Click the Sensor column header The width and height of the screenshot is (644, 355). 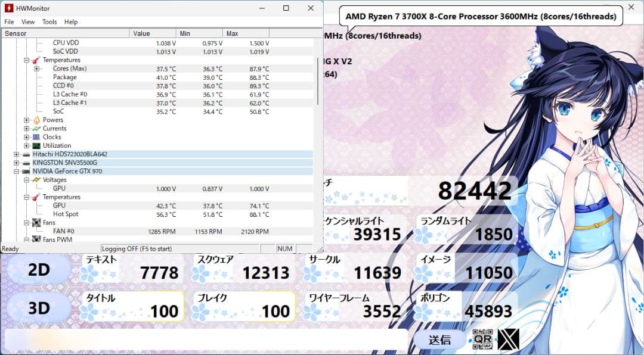click(x=66, y=33)
